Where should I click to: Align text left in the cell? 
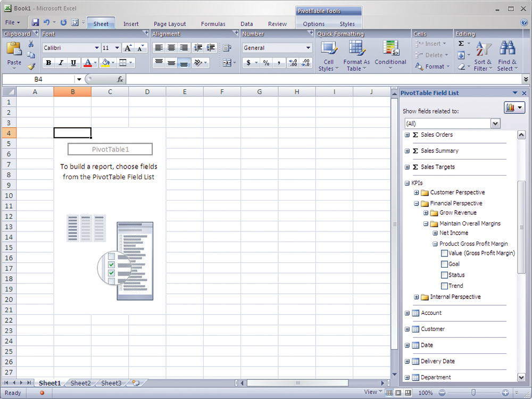pos(159,48)
